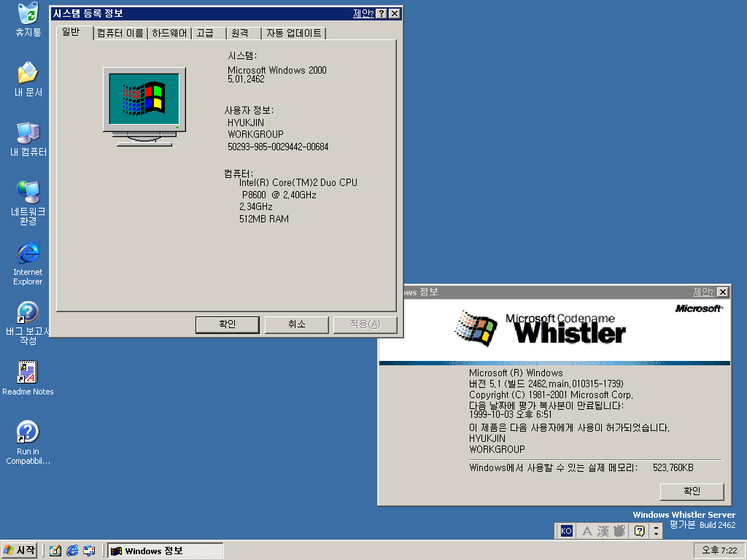Open the Network Neighborhood (네트워크 환경) icon
Screen dimensions: 747x560
point(28,203)
